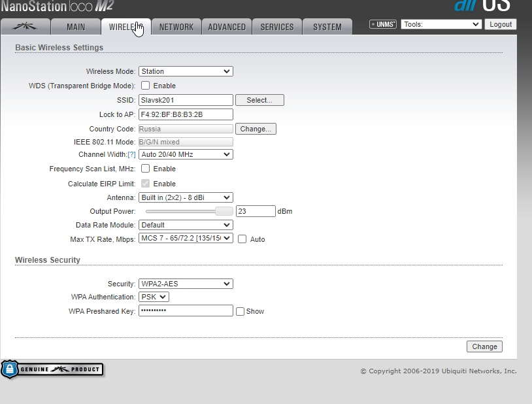Viewport: 532px width, 404px height.
Task: Click the Country Code Change... button
Action: [x=256, y=129]
